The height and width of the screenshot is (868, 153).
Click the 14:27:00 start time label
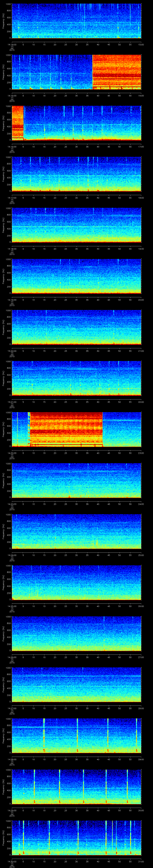(12, 708)
